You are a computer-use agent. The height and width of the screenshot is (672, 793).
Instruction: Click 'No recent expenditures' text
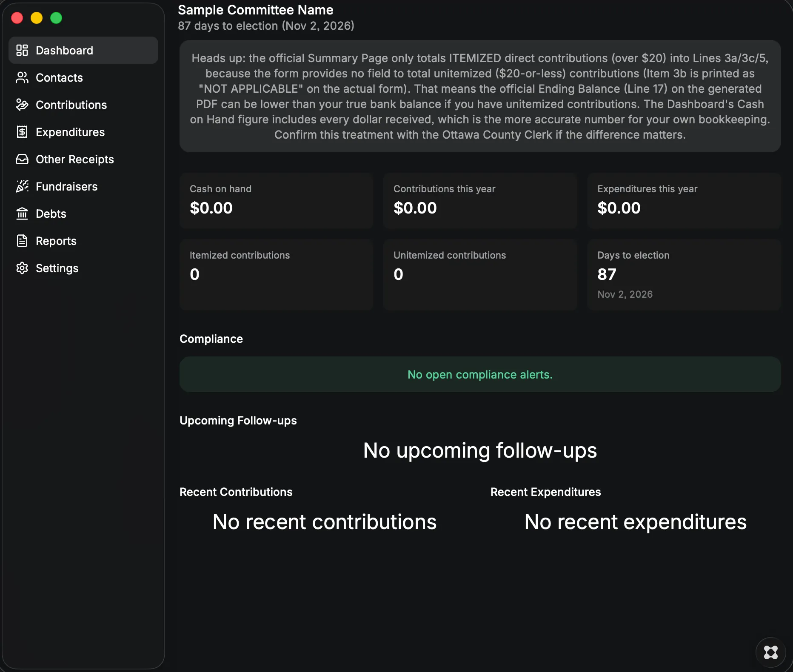[x=636, y=522]
